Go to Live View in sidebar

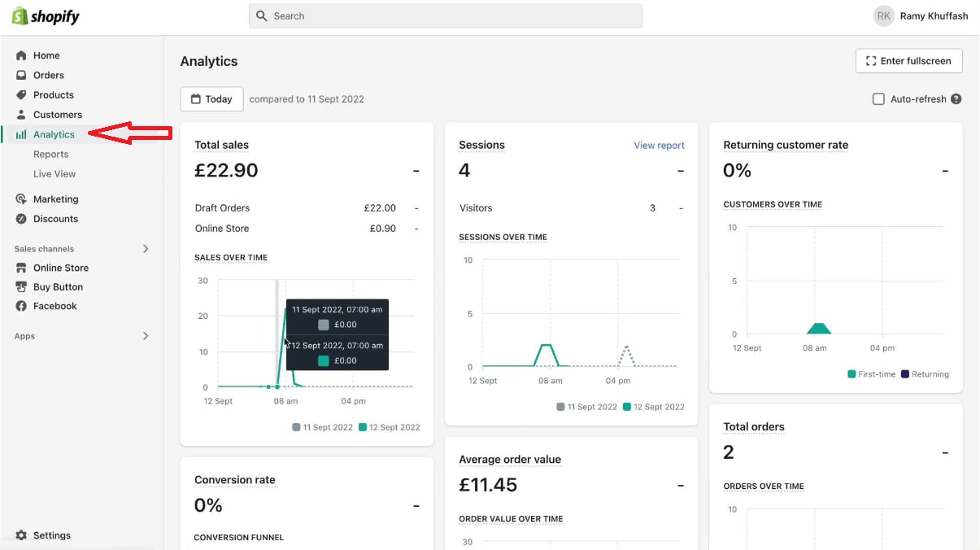point(54,174)
